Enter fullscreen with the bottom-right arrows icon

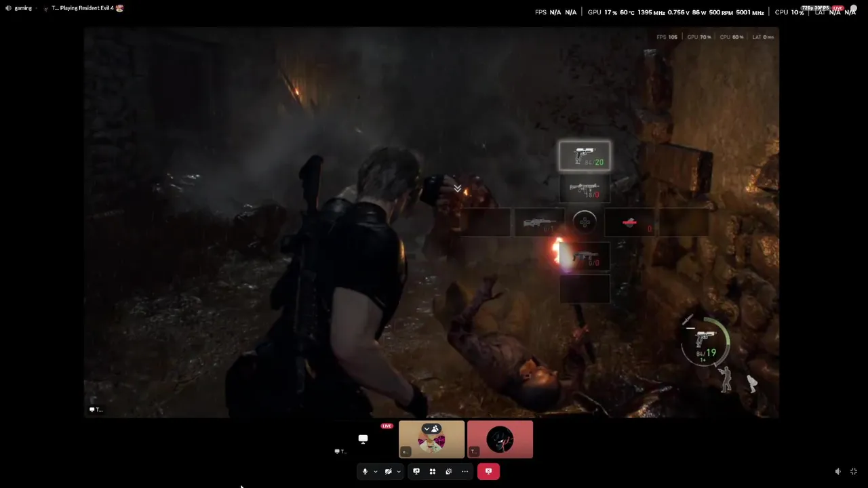pyautogui.click(x=854, y=472)
